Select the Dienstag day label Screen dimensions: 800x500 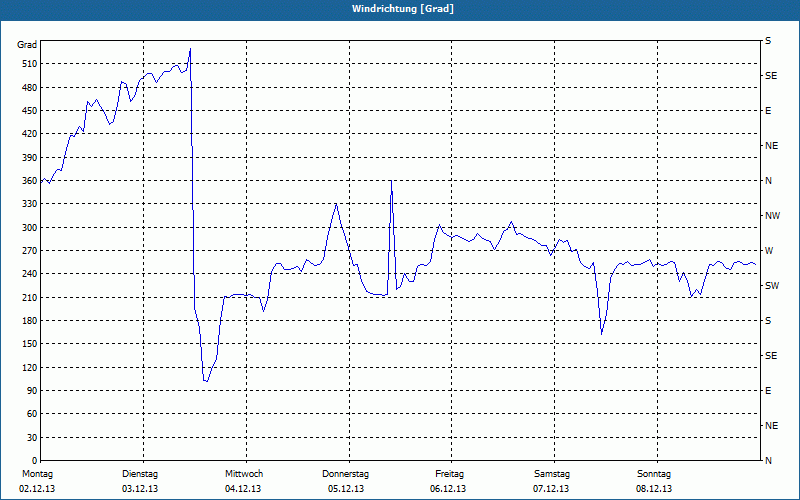click(140, 474)
